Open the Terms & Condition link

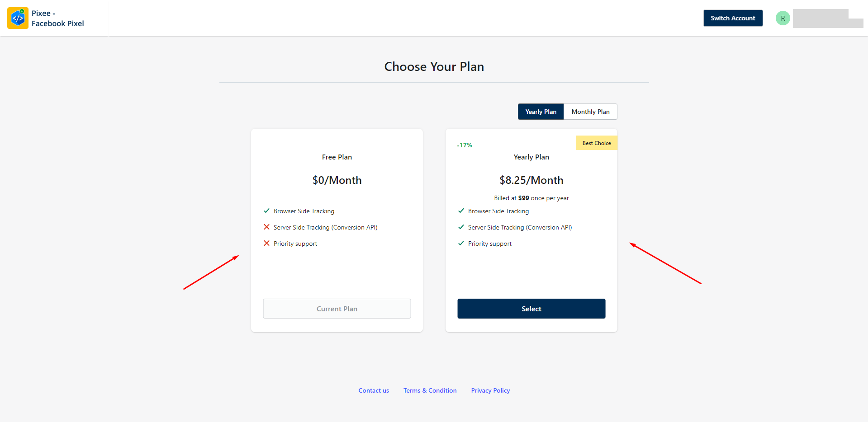430,390
